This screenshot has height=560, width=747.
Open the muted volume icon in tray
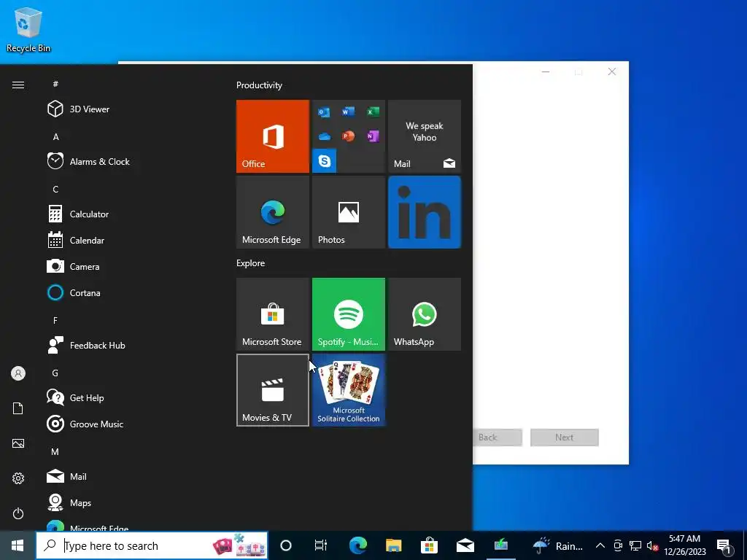point(652,545)
